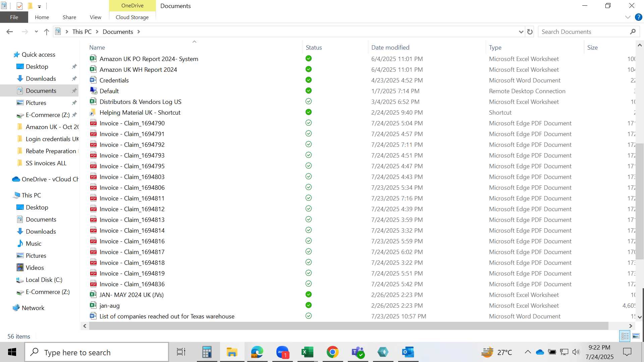Sort by the Name column header
Viewport: 644px width, 362px height.
(x=97, y=48)
